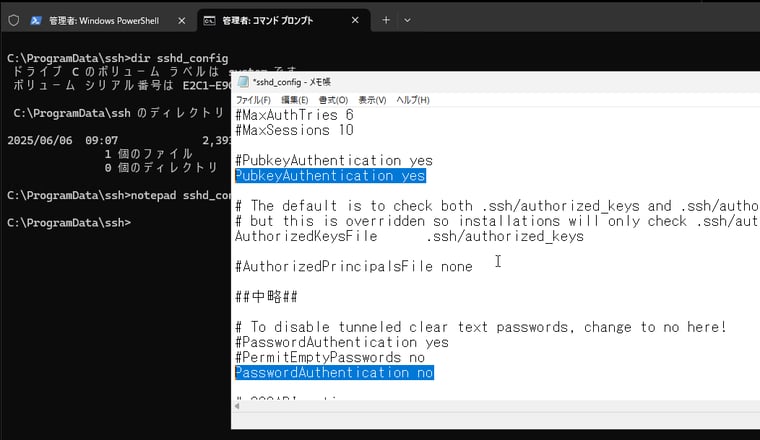The height and width of the screenshot is (440, 760).
Task: Click the '# but this is overridden' comment line
Action: coord(497,221)
